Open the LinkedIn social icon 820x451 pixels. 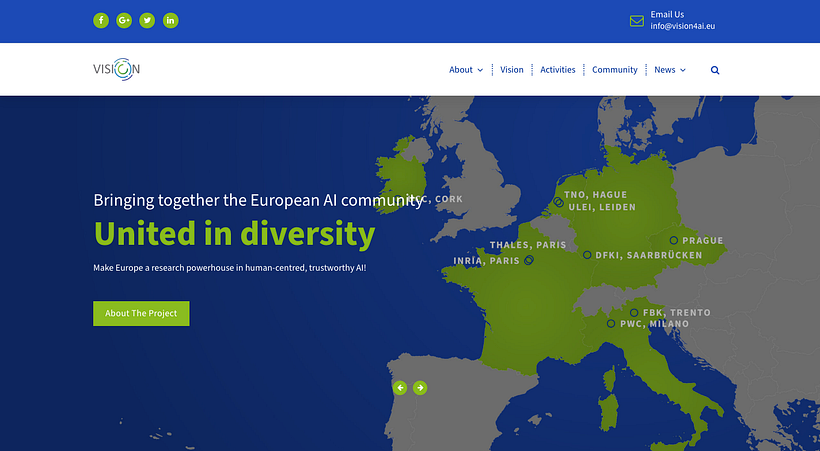170,20
